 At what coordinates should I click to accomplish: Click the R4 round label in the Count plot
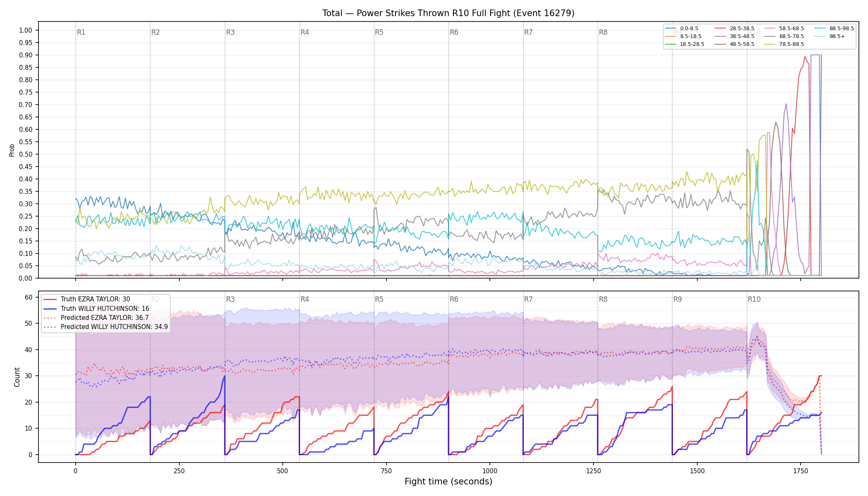point(305,299)
